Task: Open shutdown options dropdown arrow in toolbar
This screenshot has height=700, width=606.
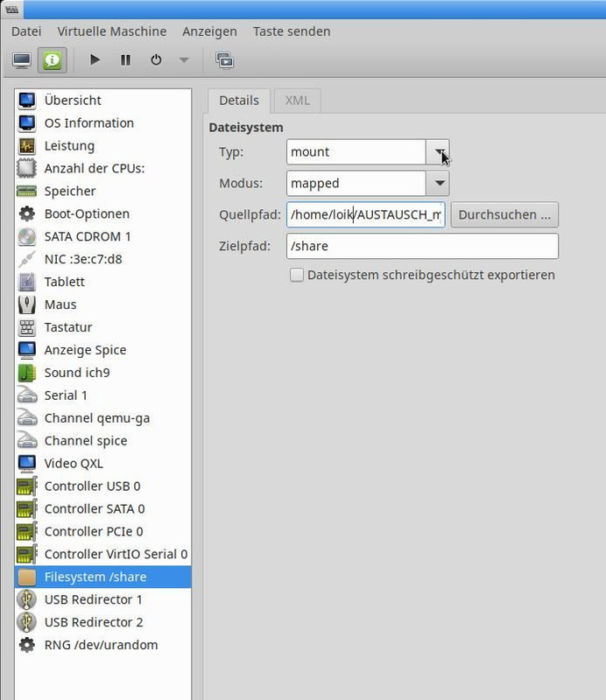Action: click(184, 59)
